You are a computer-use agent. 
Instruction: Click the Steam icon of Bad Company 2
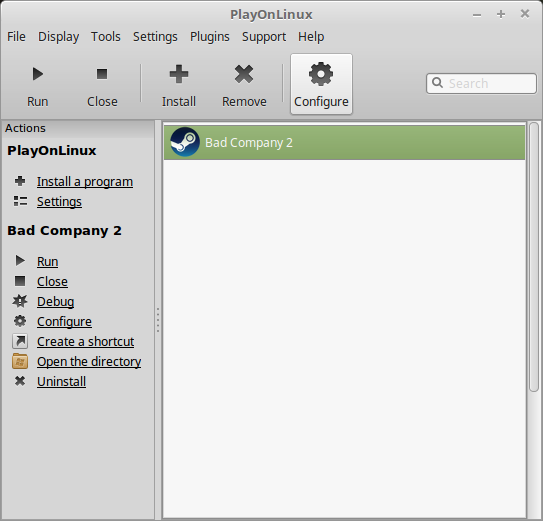tap(185, 142)
